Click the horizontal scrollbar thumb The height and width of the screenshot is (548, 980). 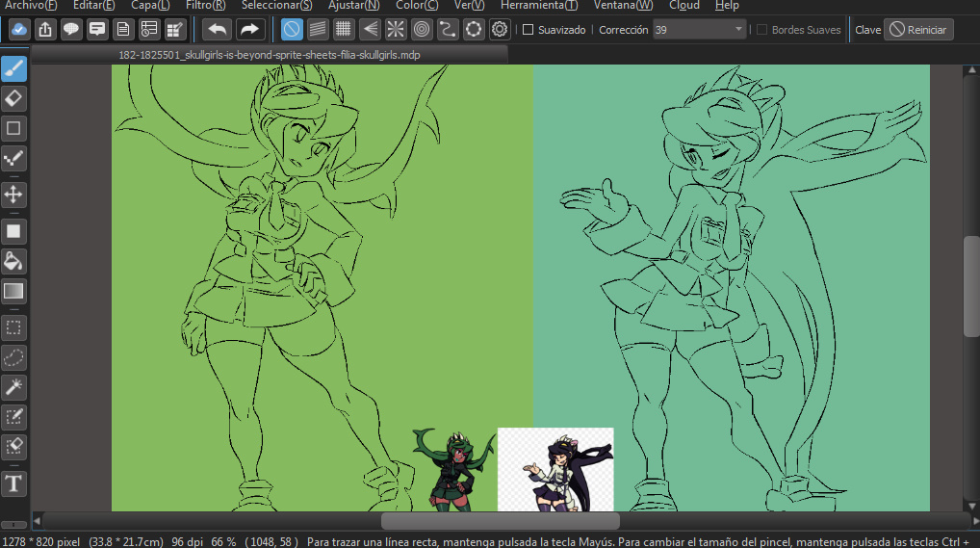[500, 520]
